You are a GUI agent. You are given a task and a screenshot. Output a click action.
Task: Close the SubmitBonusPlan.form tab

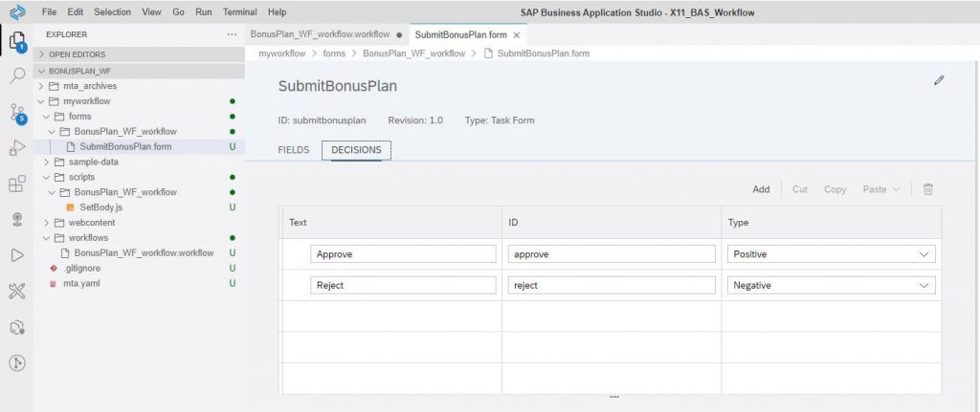(x=516, y=35)
